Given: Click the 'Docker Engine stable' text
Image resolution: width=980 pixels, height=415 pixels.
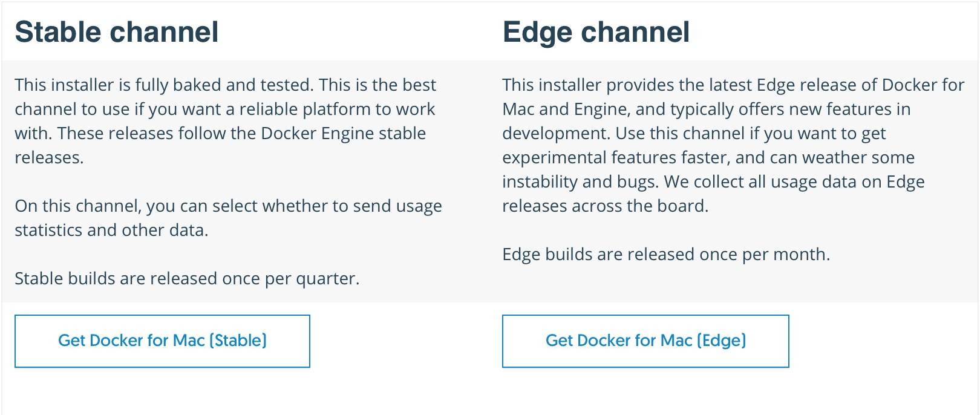Looking at the screenshot, I should [x=343, y=134].
